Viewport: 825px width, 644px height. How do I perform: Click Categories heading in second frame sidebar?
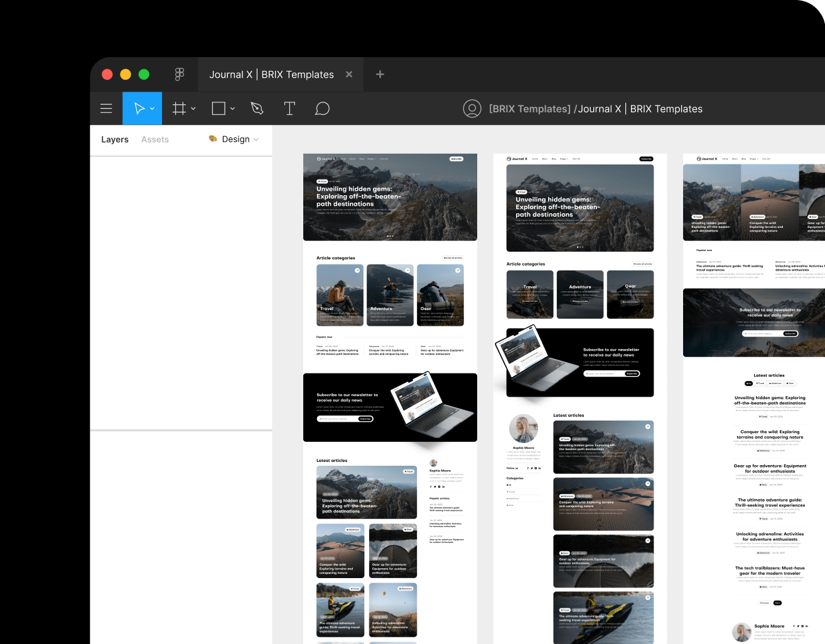[x=515, y=478]
